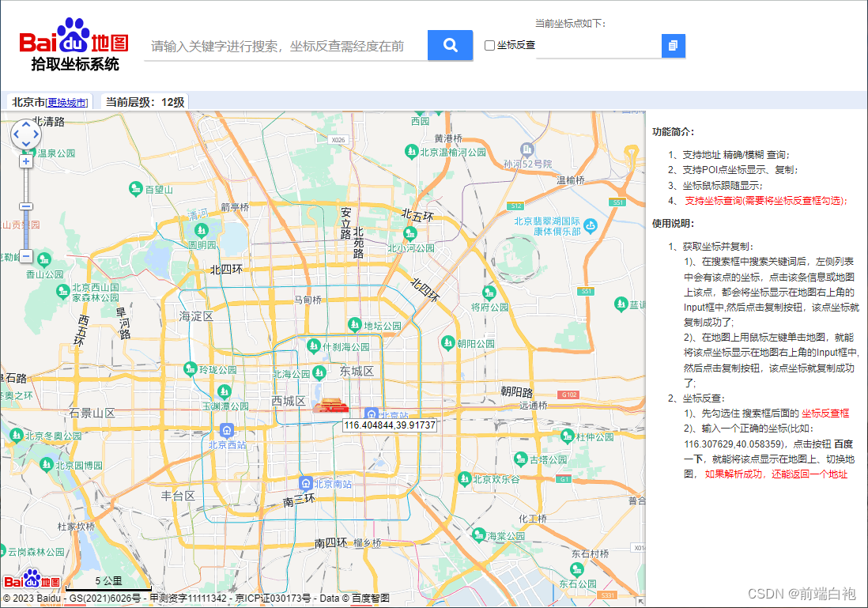Click the 北小河公园 park icon
868x608 pixels.
(x=410, y=233)
